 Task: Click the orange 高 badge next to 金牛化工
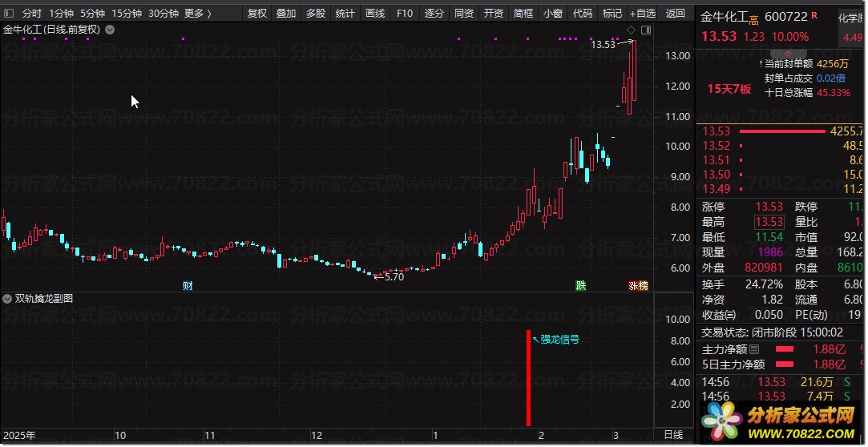753,21
